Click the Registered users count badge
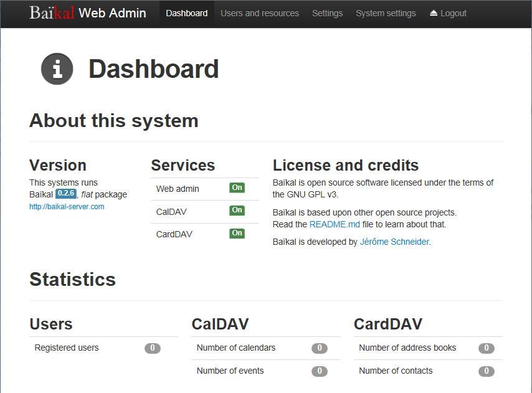This screenshot has height=393, width=532. pos(153,348)
